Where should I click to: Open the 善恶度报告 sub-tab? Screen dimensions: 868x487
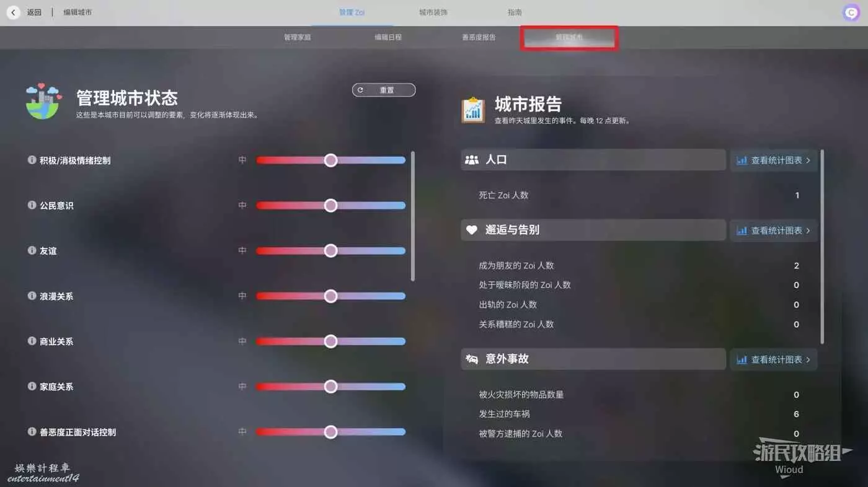coord(479,37)
